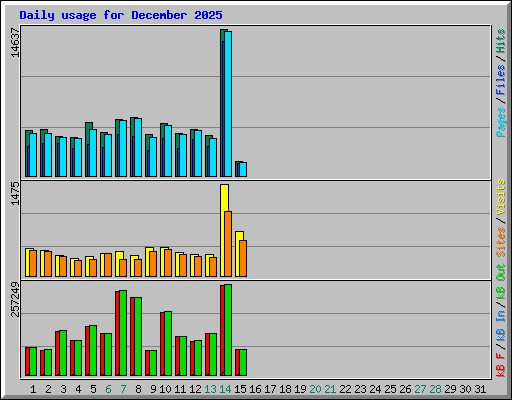Click day 29 on the x-axis
The image size is (512, 400).
450,389
